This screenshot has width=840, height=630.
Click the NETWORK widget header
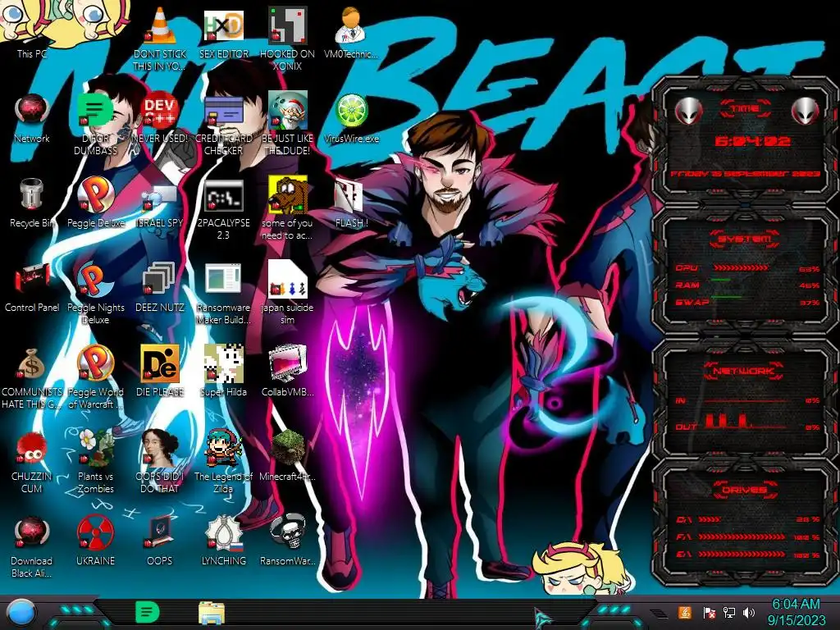[743, 370]
